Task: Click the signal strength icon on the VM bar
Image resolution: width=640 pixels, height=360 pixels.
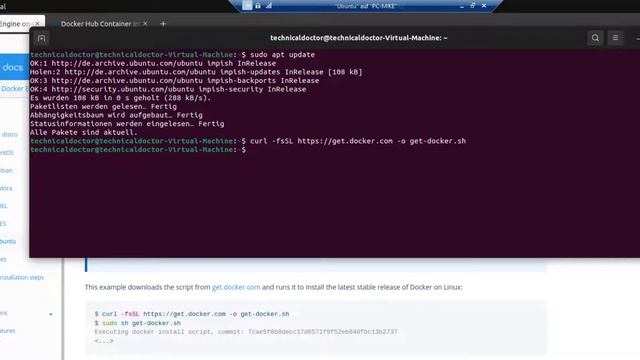Action: click(269, 6)
